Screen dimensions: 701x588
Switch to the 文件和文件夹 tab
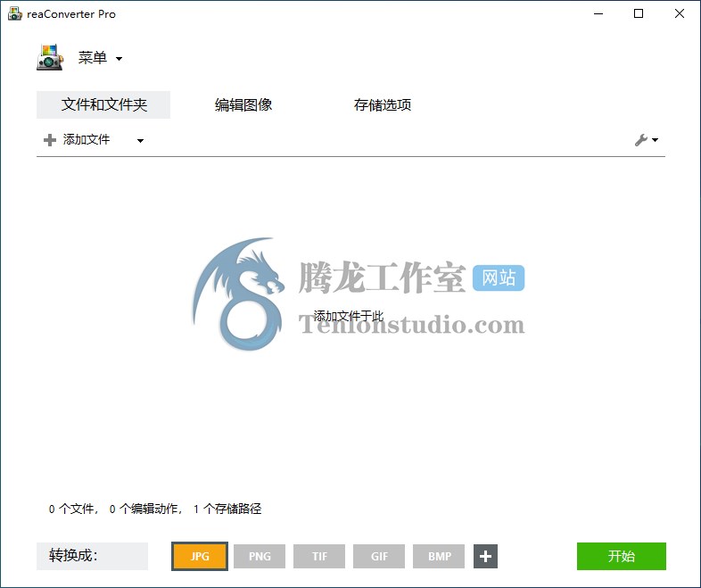point(103,104)
